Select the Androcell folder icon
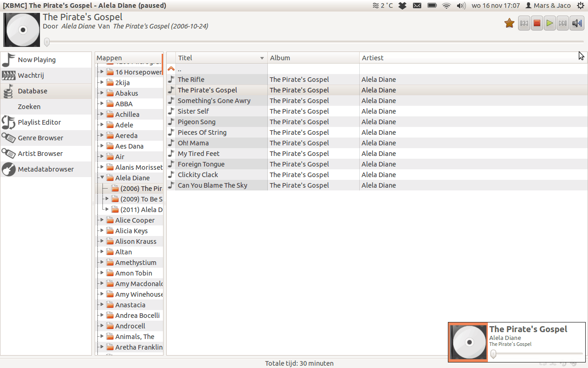The height and width of the screenshot is (368, 588). [x=110, y=326]
